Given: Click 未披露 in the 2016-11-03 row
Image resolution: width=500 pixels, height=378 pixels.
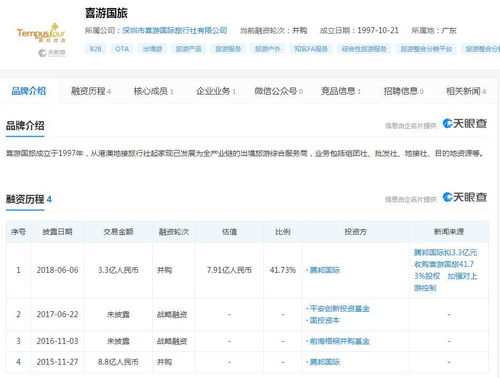Looking at the screenshot, I should point(118,341).
